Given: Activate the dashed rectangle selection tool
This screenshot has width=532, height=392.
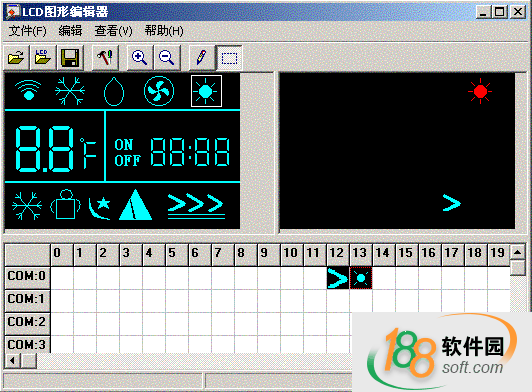Looking at the screenshot, I should [229, 58].
